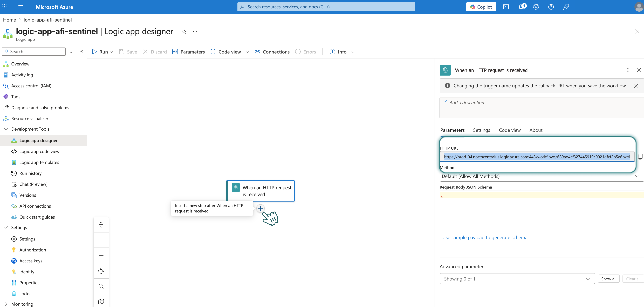
Task: Switch to the trigger Code view tab
Action: (510, 130)
